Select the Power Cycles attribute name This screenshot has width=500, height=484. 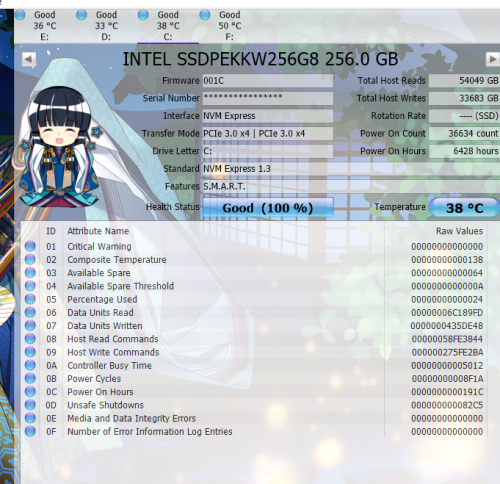point(94,379)
